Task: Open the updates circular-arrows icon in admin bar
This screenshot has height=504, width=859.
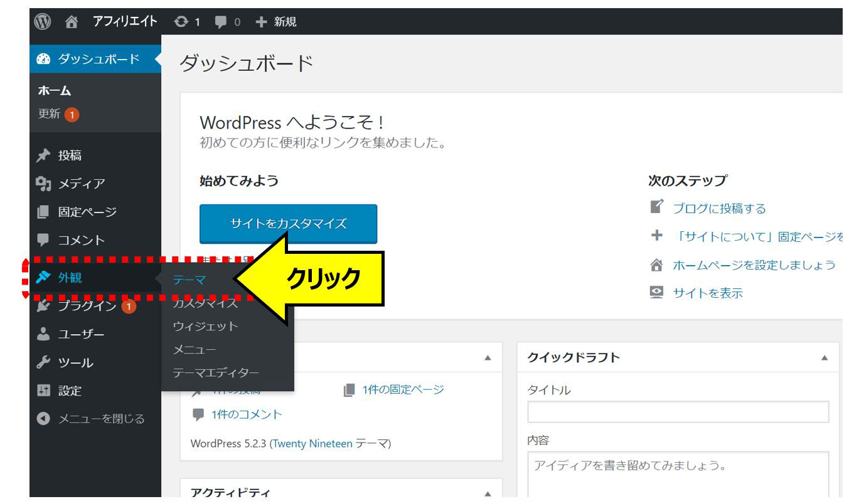Action: click(x=183, y=22)
